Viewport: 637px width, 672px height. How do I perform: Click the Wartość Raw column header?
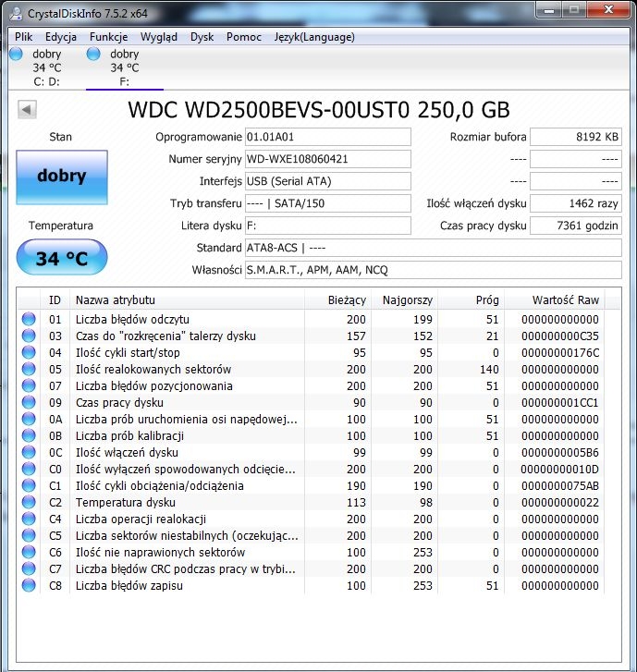pyautogui.click(x=555, y=300)
